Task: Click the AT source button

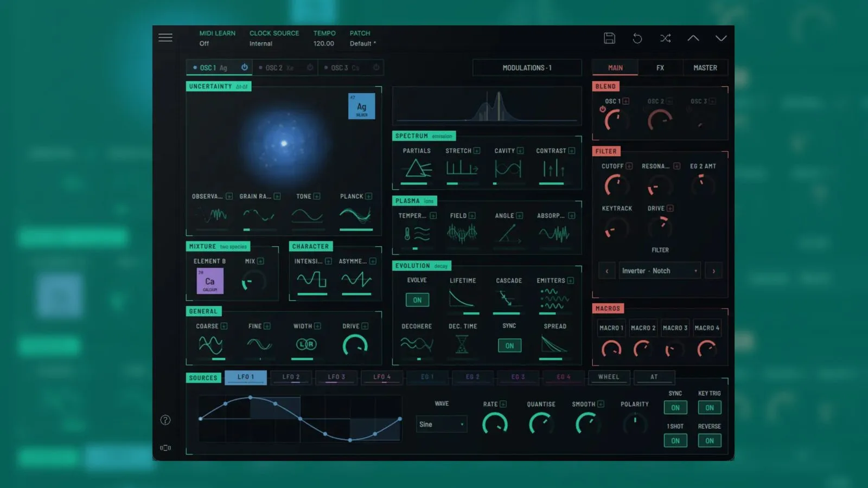Action: click(x=654, y=377)
